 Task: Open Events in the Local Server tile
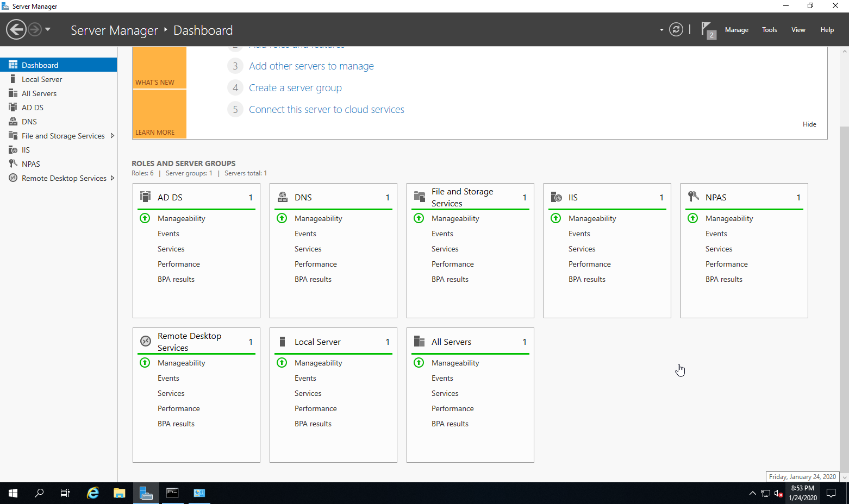coord(305,378)
